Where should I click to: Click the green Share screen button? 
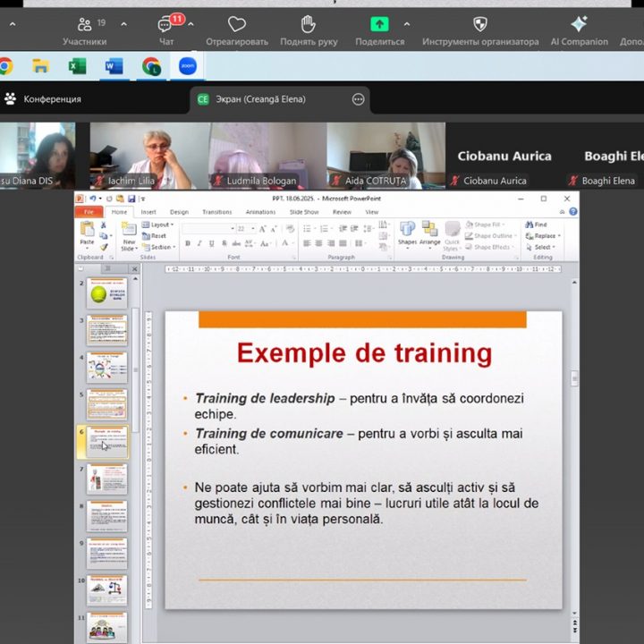(x=379, y=25)
